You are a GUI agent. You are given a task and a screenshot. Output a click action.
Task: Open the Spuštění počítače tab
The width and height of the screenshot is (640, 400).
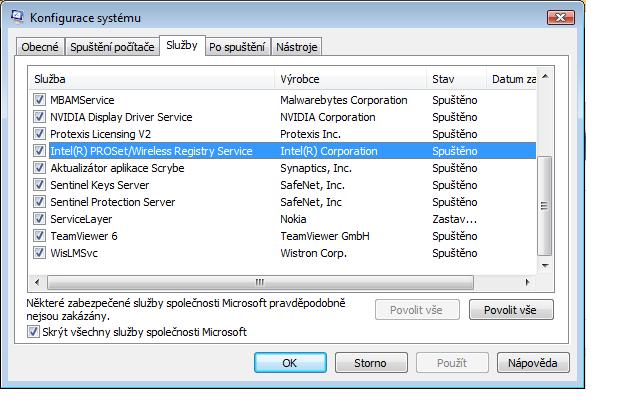112,47
